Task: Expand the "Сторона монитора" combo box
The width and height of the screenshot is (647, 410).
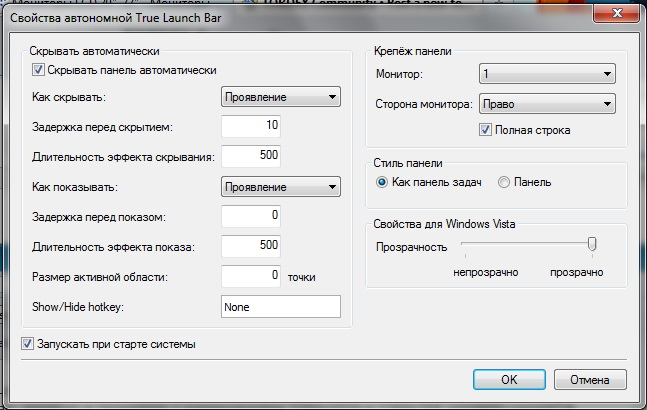Action: pyautogui.click(x=546, y=104)
